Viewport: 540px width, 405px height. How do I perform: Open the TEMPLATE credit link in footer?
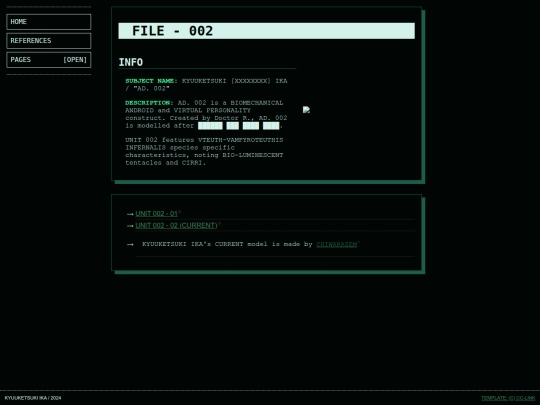[508, 398]
